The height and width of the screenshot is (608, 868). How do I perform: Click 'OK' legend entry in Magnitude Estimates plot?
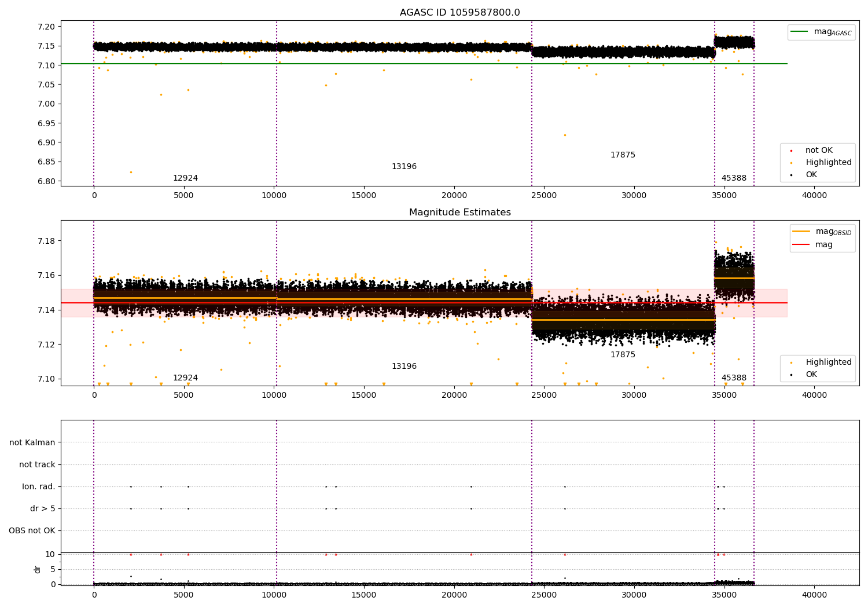(x=804, y=375)
